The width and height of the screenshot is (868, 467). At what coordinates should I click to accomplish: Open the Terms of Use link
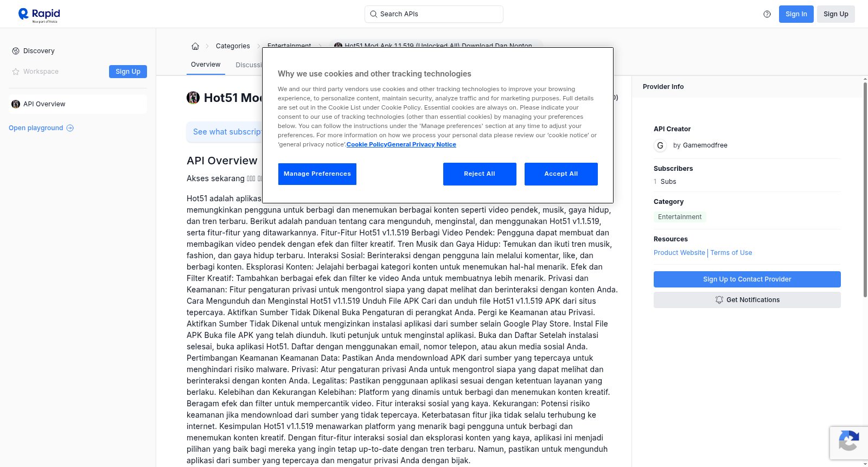(x=731, y=253)
